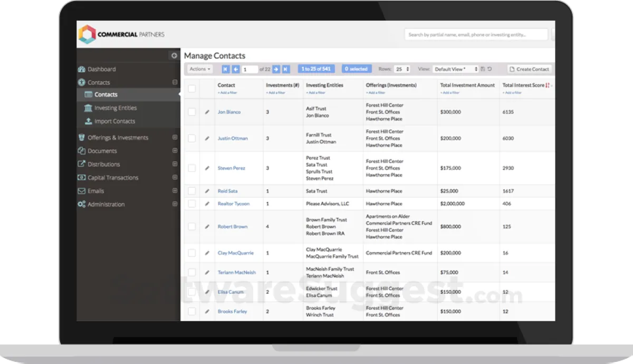The width and height of the screenshot is (633, 364).
Task: Click sort icon on Total Interest Score
Action: 548,85
